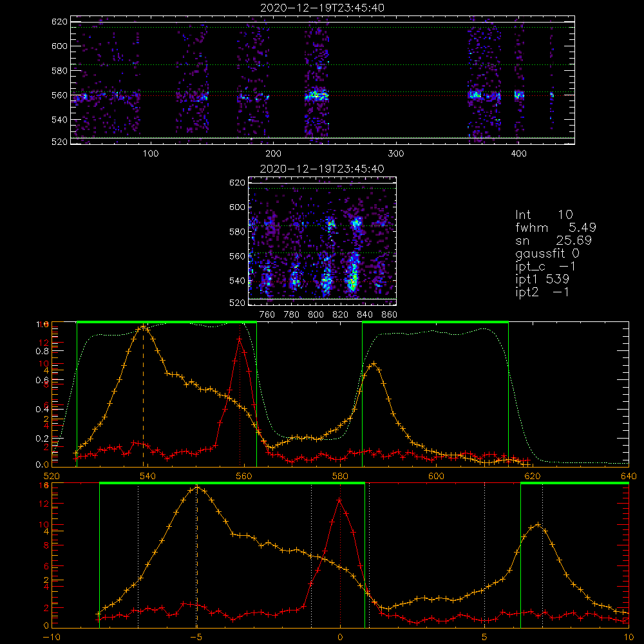
Task: Click x-axis label 0 of the bottom plot
Action: pyautogui.click(x=340, y=637)
